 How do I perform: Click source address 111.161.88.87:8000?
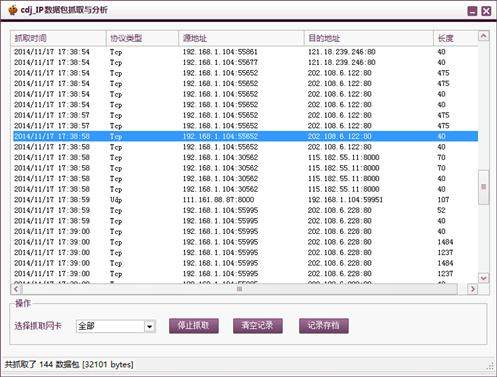click(218, 200)
